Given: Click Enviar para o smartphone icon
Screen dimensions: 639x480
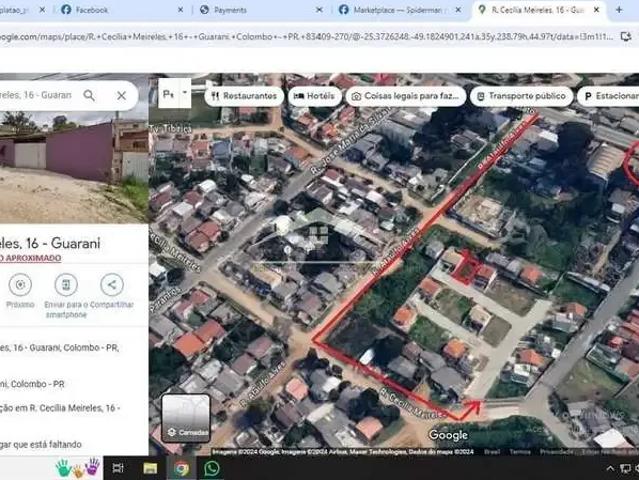Looking at the screenshot, I should coord(66,285).
